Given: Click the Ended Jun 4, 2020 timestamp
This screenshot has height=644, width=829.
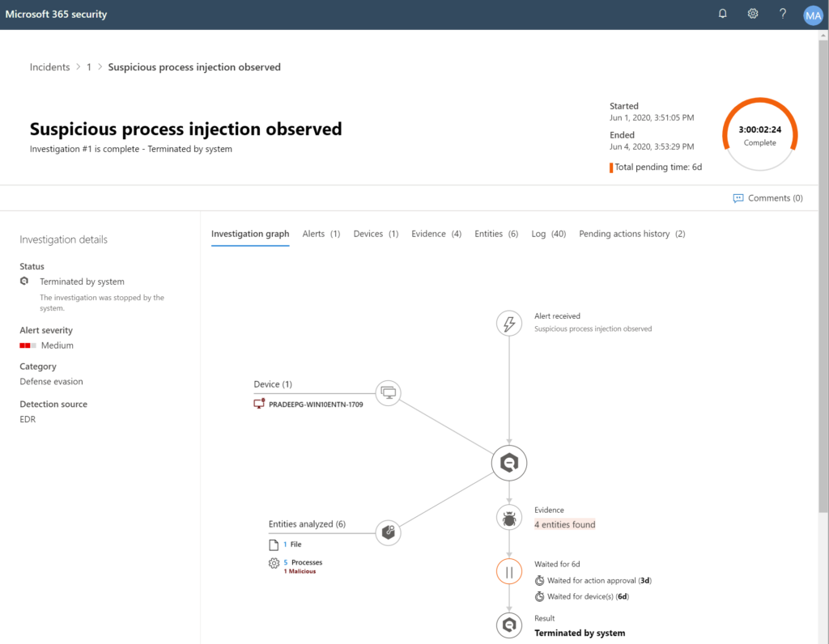Looking at the screenshot, I should [652, 147].
